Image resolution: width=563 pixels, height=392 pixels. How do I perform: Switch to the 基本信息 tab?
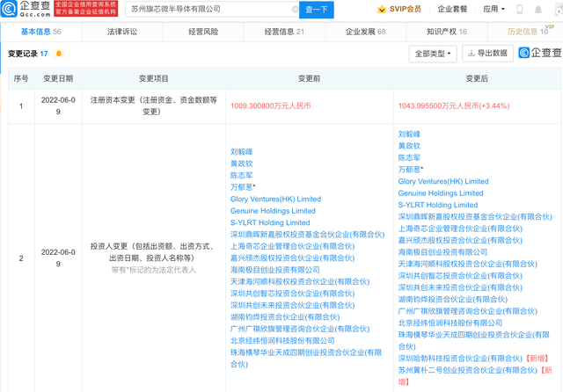click(x=41, y=32)
